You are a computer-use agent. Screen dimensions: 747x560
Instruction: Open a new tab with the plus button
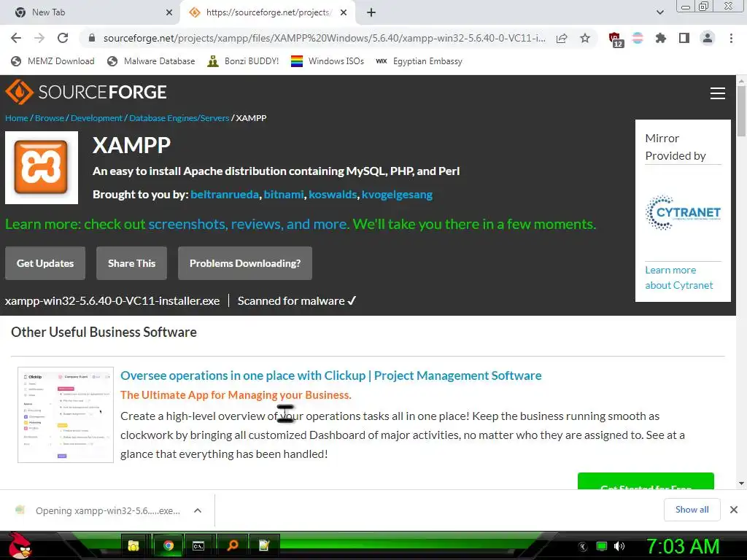point(371,12)
